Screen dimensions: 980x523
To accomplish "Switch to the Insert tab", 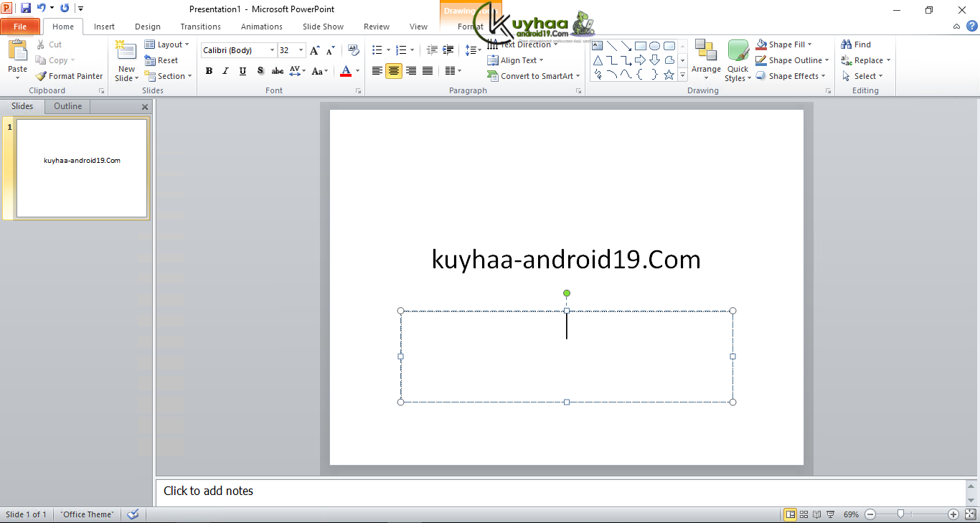I will click(104, 27).
